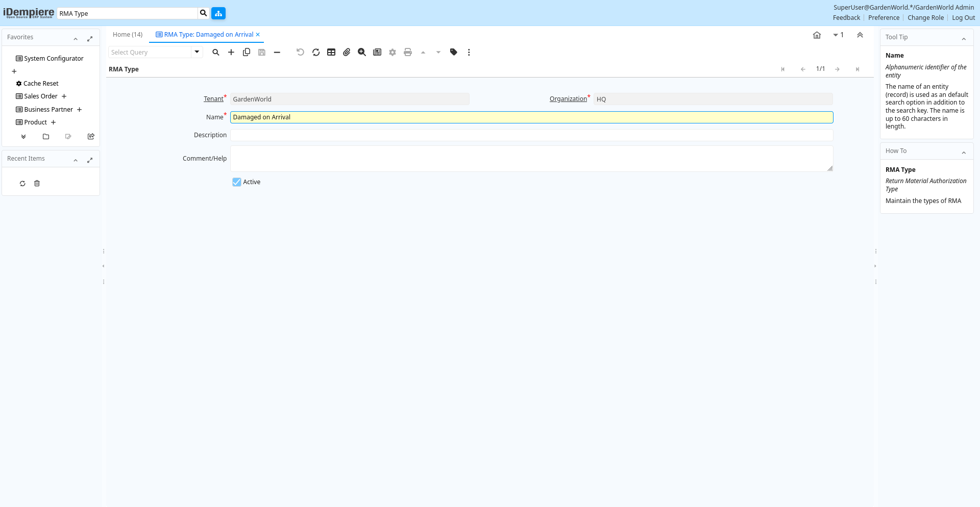Collapse the Favorites panel
The image size is (980, 507).
point(76,39)
